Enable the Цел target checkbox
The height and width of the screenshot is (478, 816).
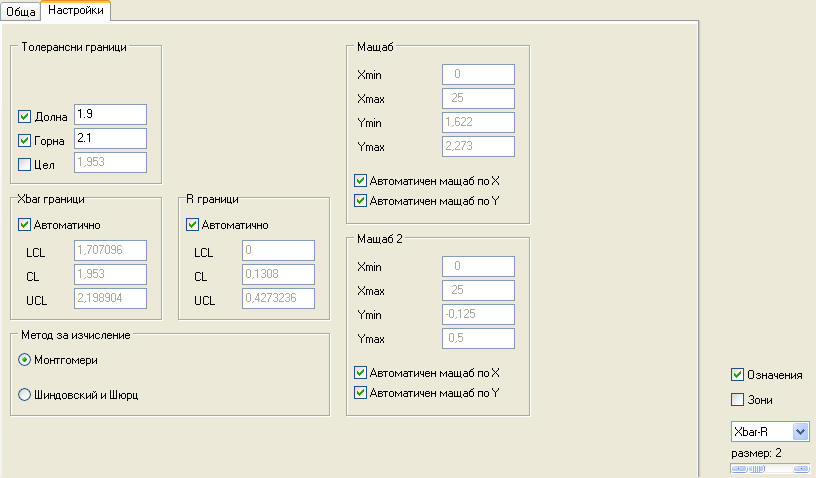tap(25, 164)
